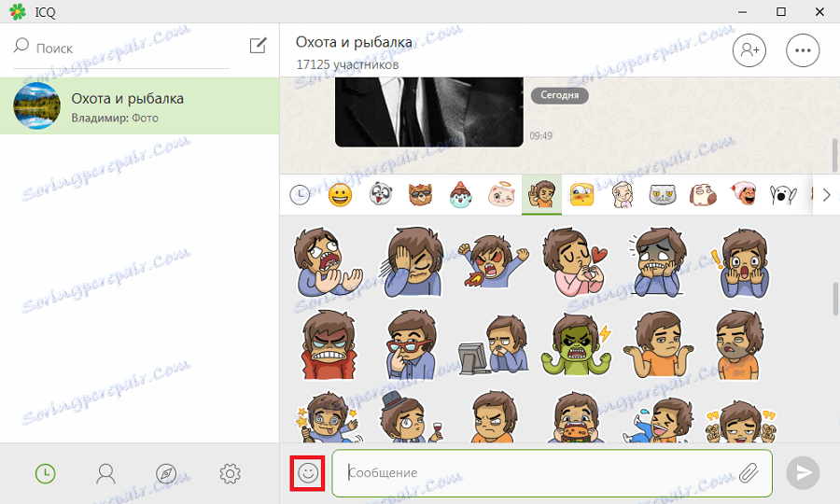The image size is (840, 504).
Task: Select the yellow square face sticker pack
Action: coord(581,194)
